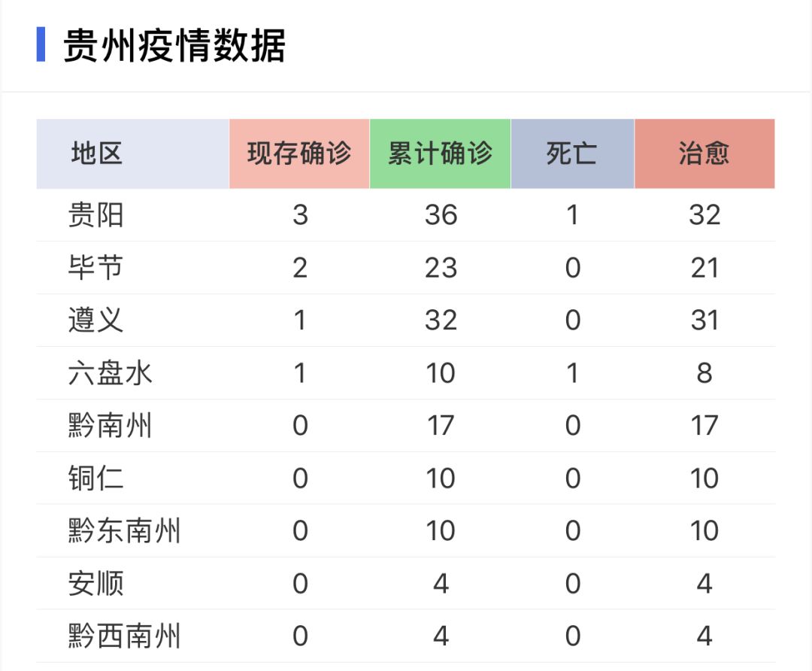The image size is (812, 671).
Task: Open the 黔东南州 region entry
Action: [125, 531]
